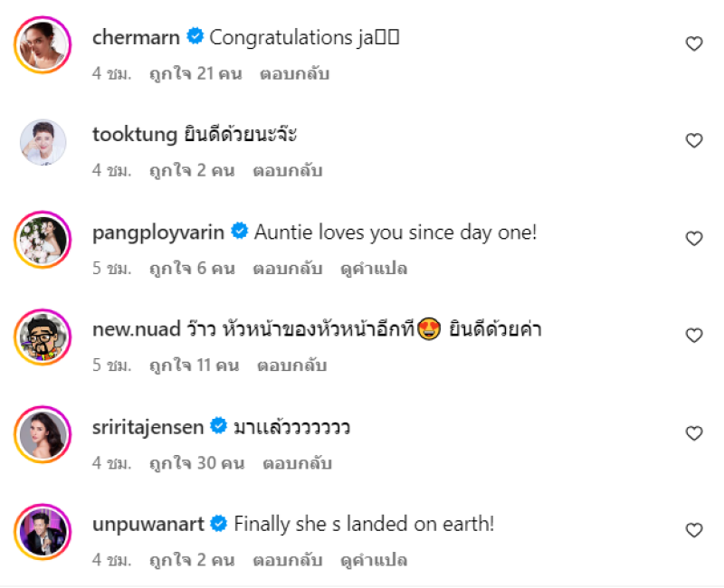This screenshot has width=724, height=588.
Task: See translation for unpuwanart's comment
Action: [x=374, y=560]
